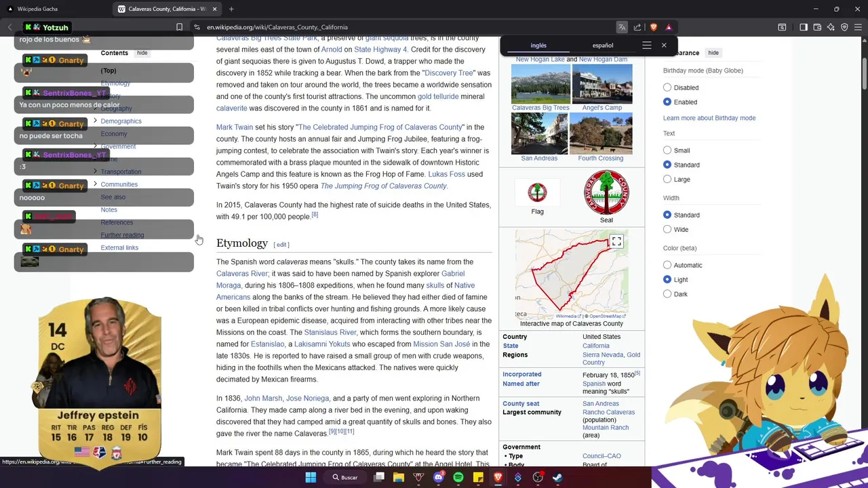Open the Stanislaus River link
The height and width of the screenshot is (488, 868).
pos(330,333)
